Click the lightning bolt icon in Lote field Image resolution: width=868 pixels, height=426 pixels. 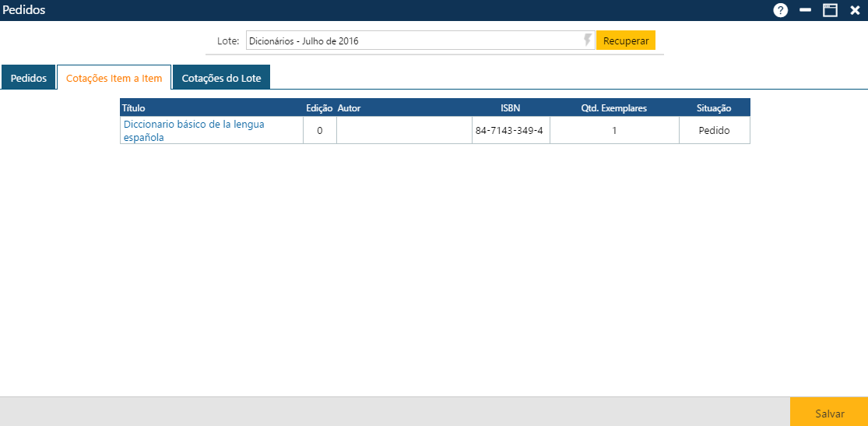coord(588,40)
